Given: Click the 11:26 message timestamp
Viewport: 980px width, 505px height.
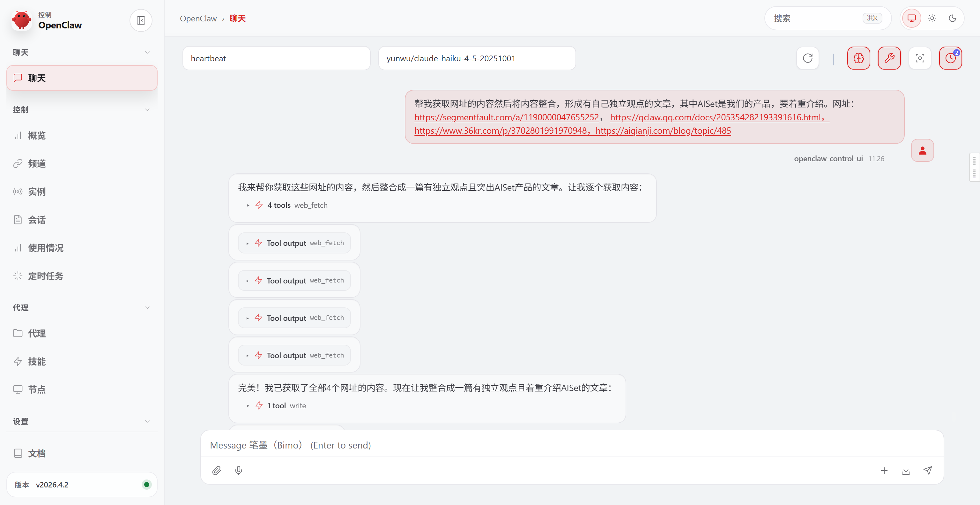Looking at the screenshot, I should point(876,159).
